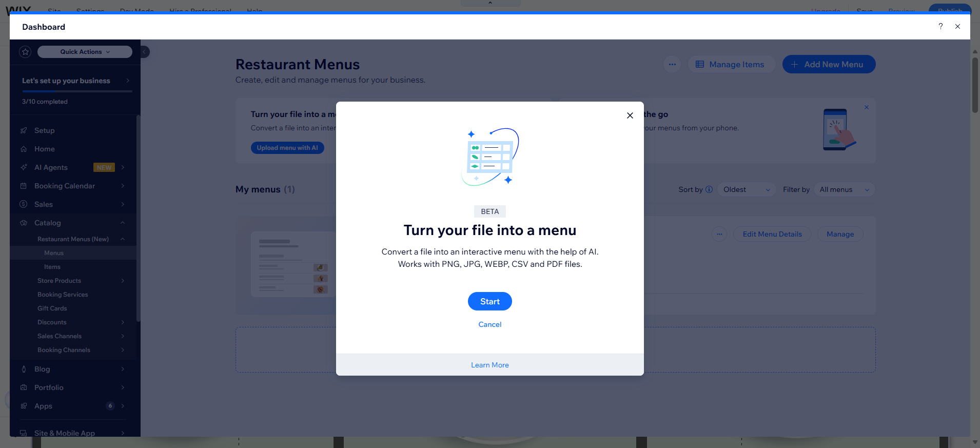Click the Apps grid icon

24,406
